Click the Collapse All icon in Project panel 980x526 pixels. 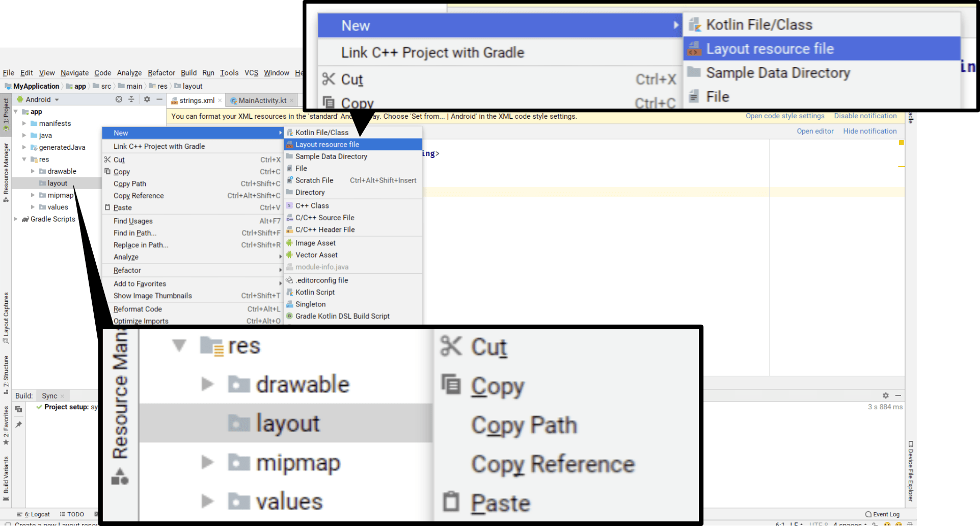(x=131, y=99)
